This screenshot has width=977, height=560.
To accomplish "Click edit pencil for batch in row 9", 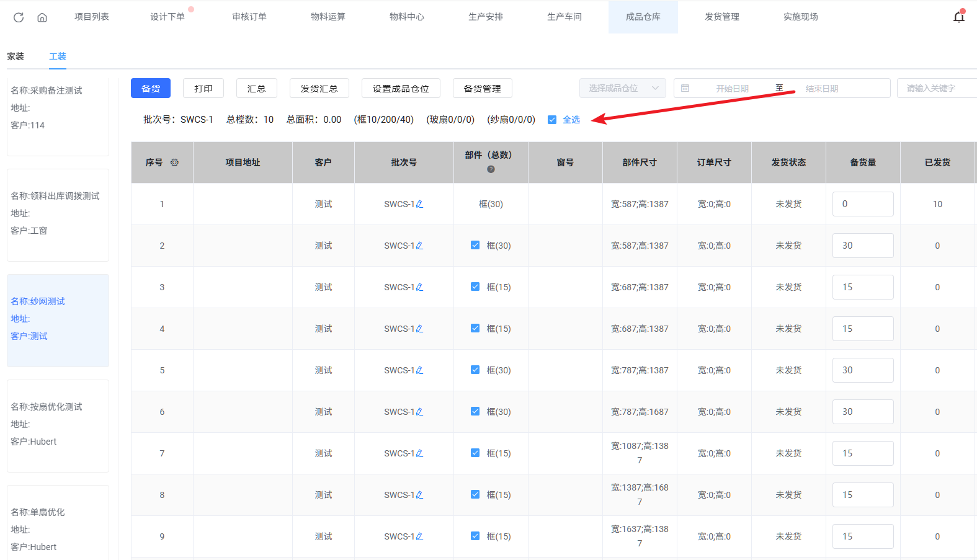I will coord(420,536).
